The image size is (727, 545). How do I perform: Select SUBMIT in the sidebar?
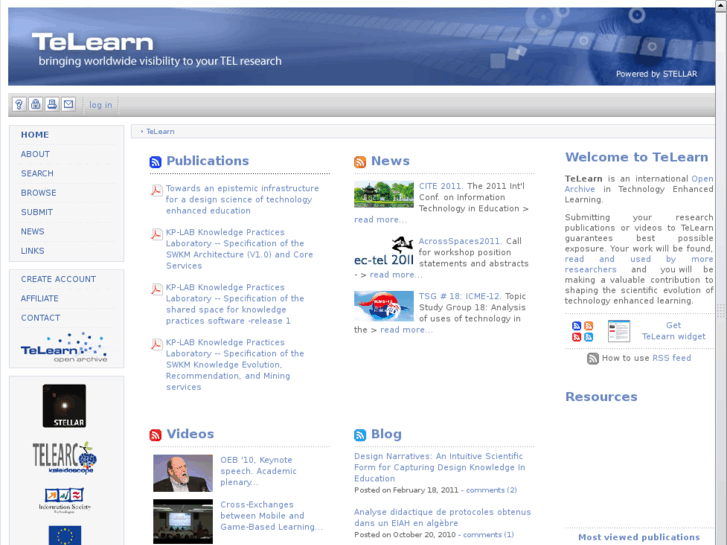click(x=37, y=212)
